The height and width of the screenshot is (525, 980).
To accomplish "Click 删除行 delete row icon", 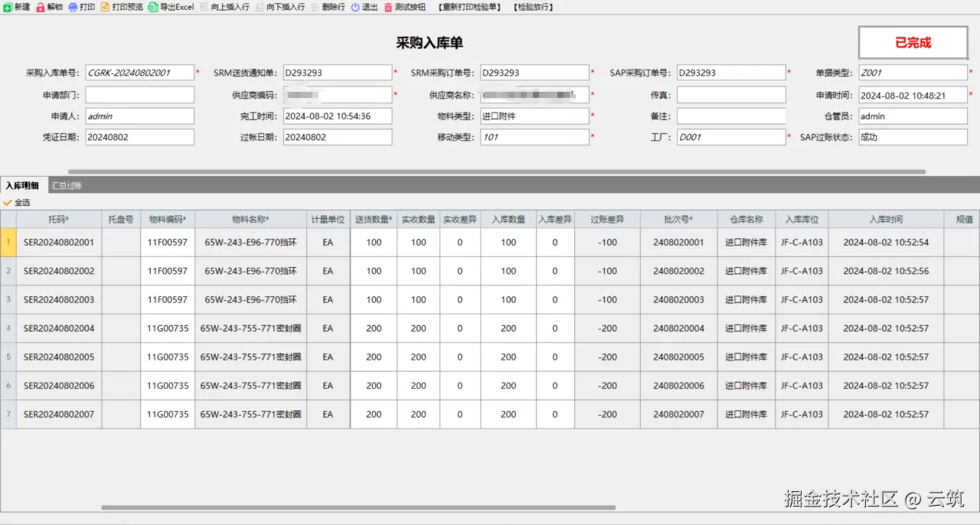I will 315,7.
